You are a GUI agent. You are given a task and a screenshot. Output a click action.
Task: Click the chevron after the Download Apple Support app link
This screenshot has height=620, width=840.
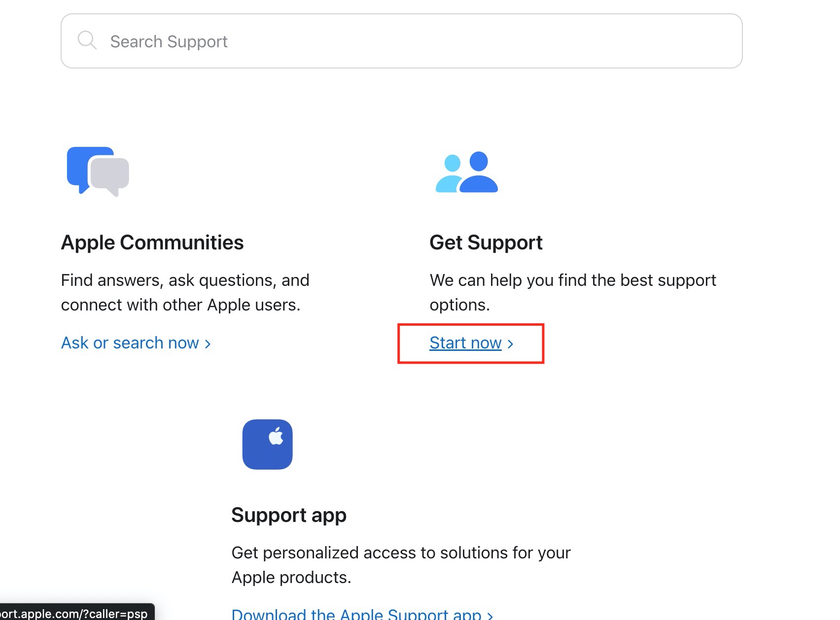click(490, 616)
